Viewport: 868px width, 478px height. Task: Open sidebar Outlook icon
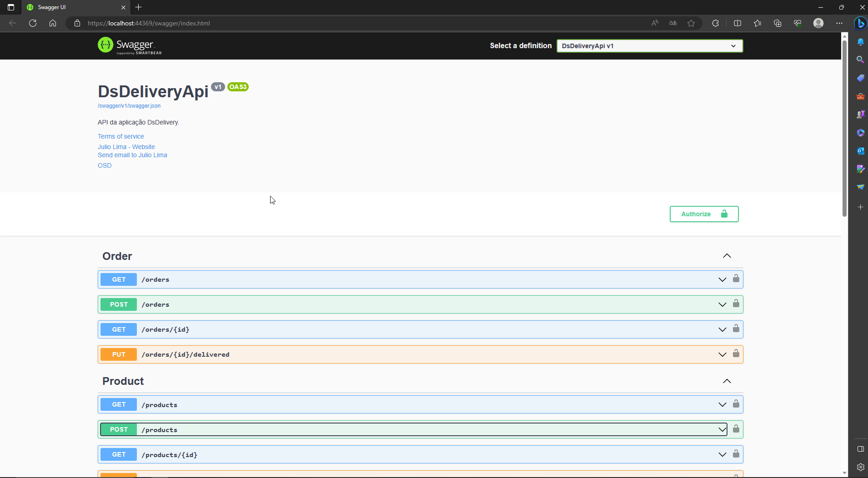[x=860, y=151]
